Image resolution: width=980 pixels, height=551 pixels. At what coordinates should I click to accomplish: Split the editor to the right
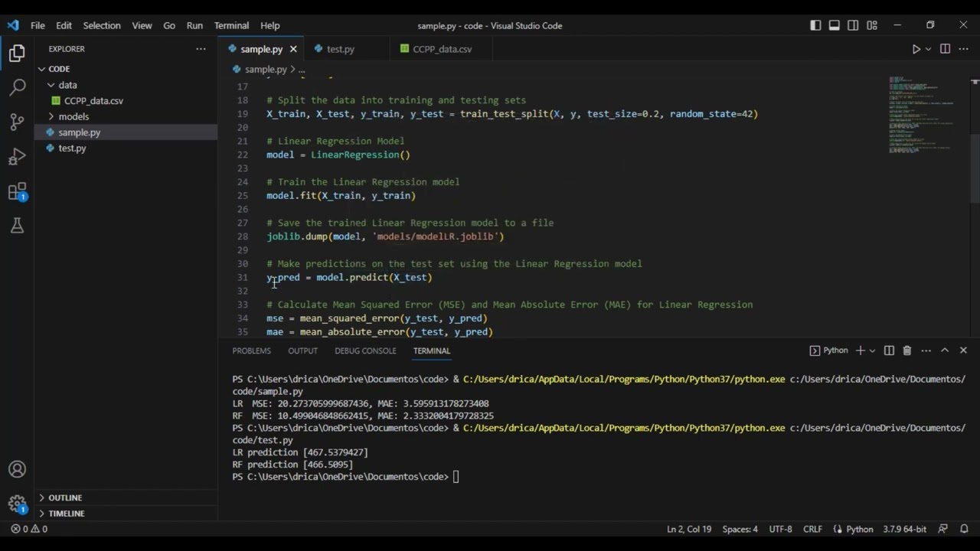click(x=945, y=49)
